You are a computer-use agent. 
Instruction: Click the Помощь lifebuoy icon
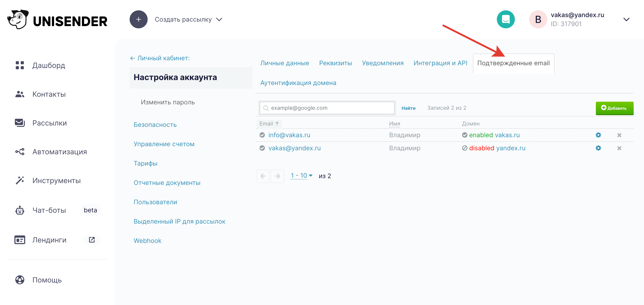20,280
